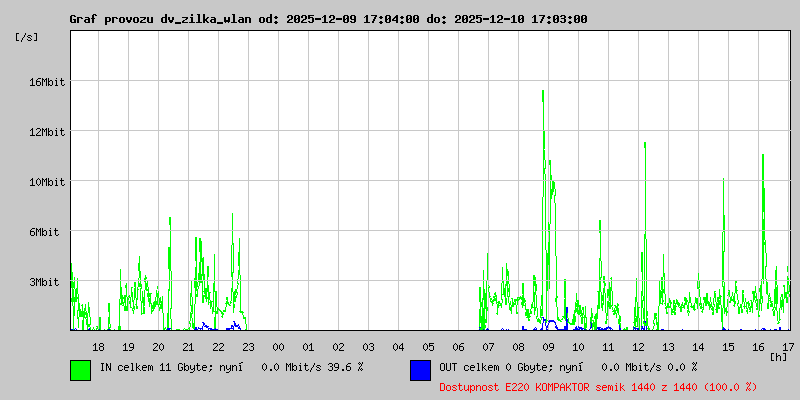Click the '13' hour label on x-axis
Viewport: 800px width, 400px height.
tap(668, 347)
